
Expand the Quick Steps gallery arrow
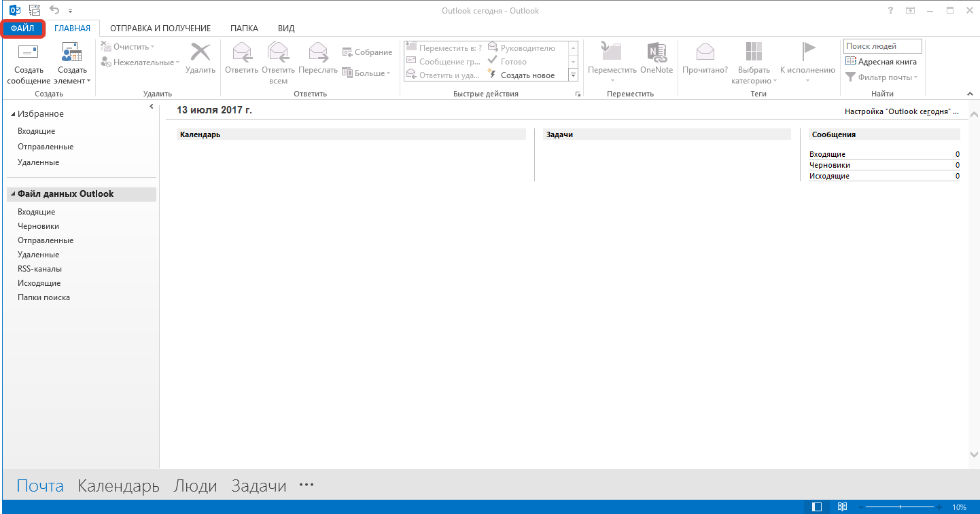573,75
